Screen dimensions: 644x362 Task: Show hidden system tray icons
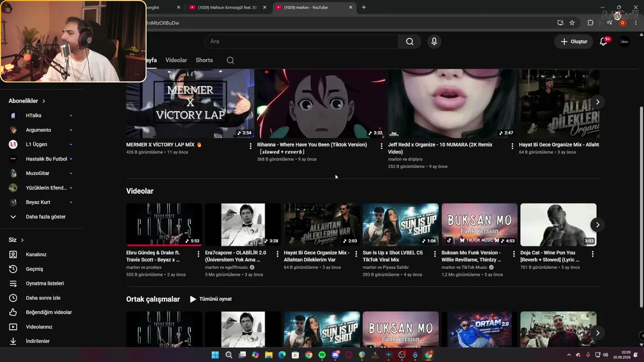pyautogui.click(x=569, y=355)
